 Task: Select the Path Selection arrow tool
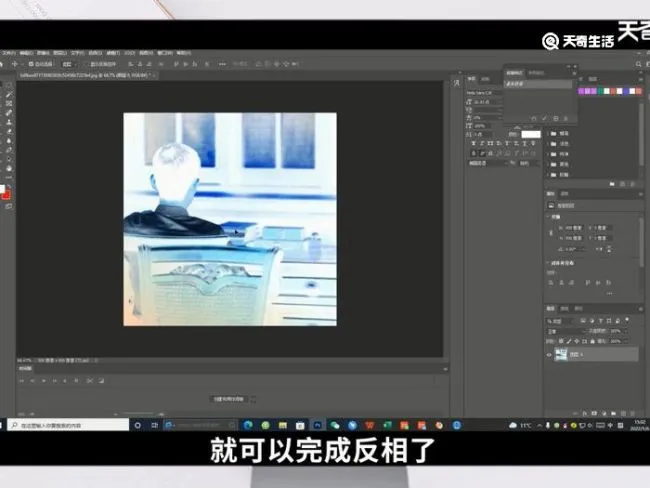pos(9,159)
